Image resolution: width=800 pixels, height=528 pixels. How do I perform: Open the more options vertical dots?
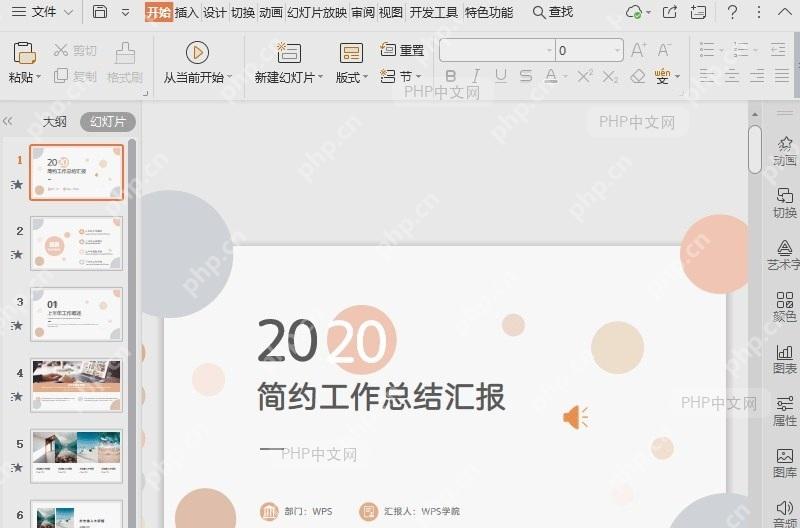pyautogui.click(x=759, y=12)
